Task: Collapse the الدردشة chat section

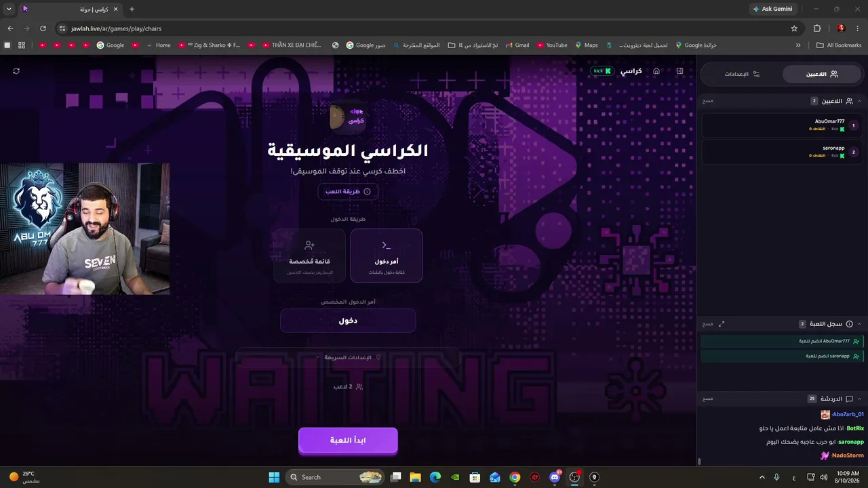Action: point(859,399)
